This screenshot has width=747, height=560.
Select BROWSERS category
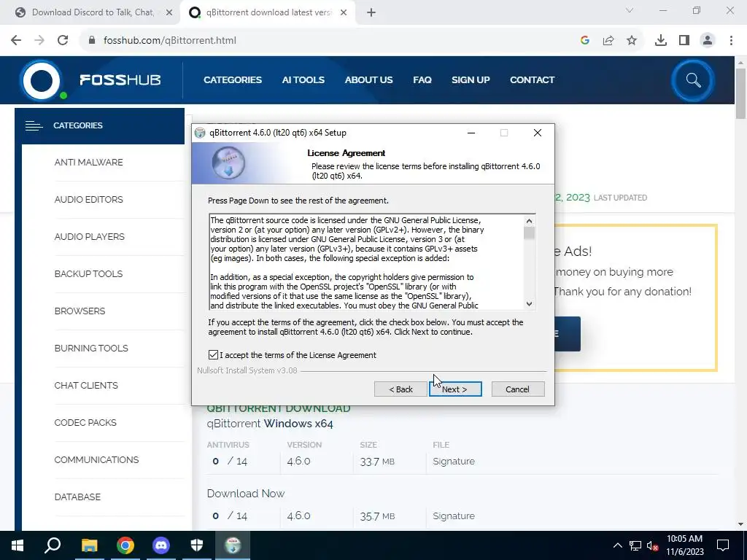click(x=80, y=311)
